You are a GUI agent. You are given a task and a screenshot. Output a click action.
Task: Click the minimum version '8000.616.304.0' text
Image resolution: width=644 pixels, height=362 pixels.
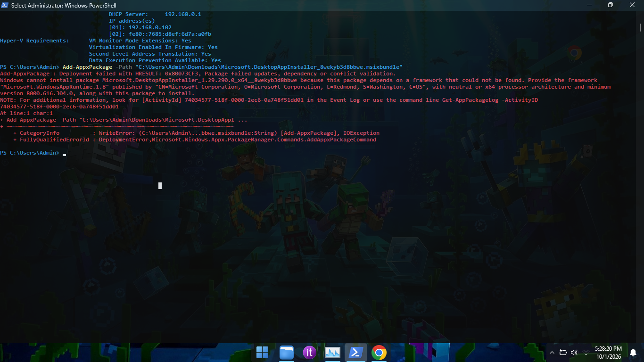(x=50, y=93)
